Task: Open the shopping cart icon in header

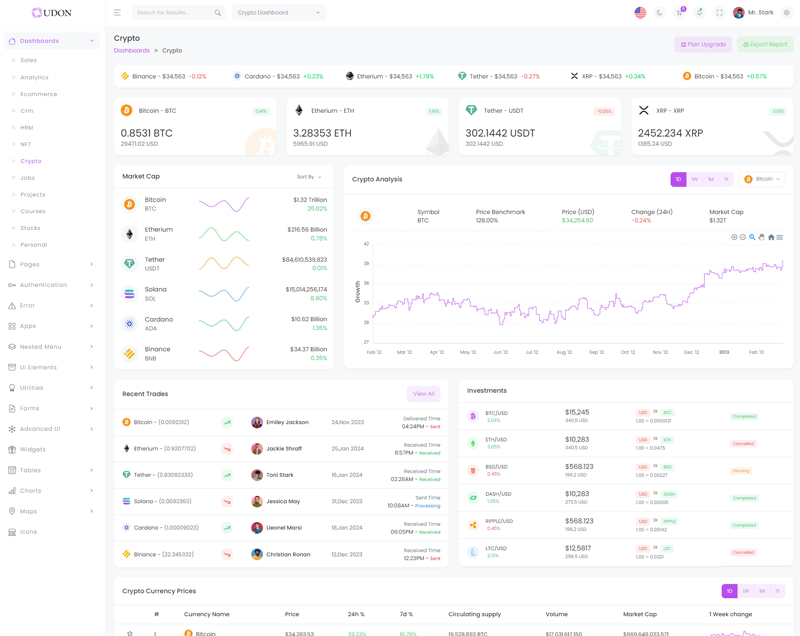Action: click(679, 13)
